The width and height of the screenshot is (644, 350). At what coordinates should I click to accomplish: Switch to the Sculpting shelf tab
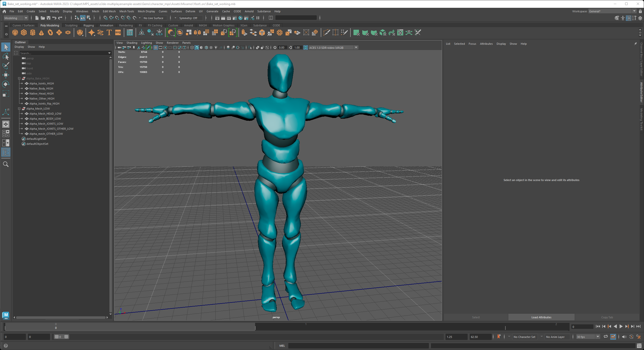pos(71,25)
